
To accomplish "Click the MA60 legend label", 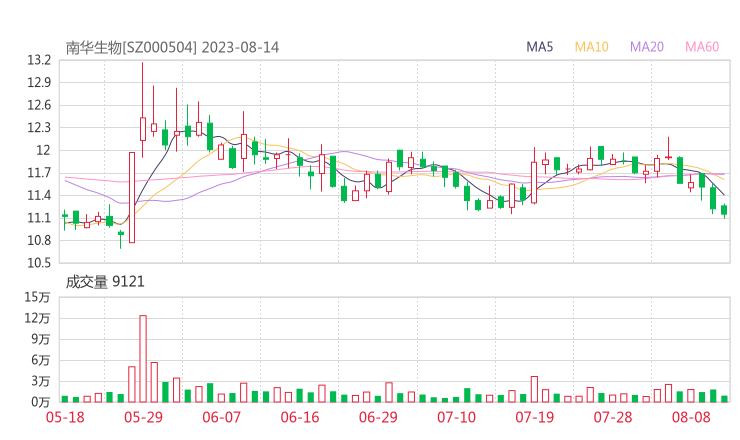I will click(702, 47).
